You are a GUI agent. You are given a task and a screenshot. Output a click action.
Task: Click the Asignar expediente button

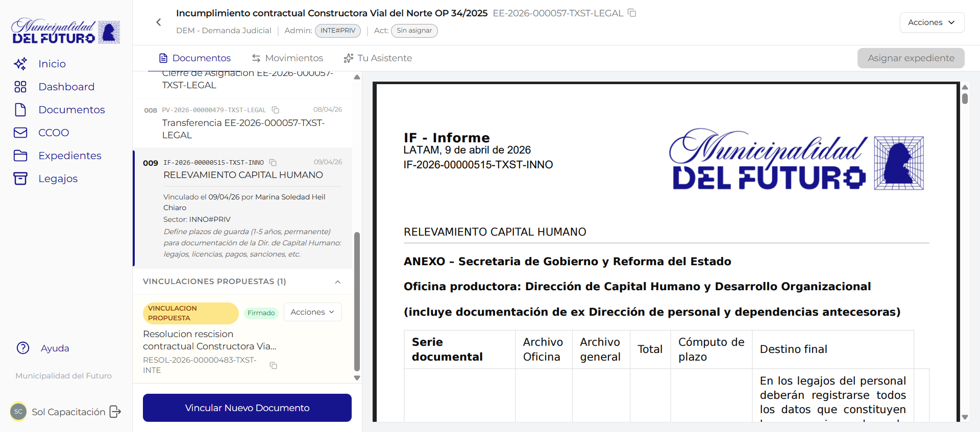(911, 58)
